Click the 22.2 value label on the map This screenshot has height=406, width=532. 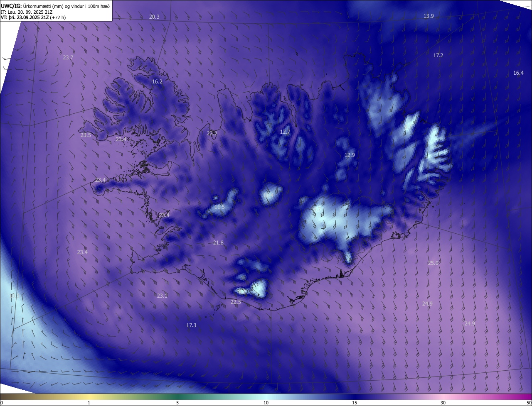[x=212, y=134]
